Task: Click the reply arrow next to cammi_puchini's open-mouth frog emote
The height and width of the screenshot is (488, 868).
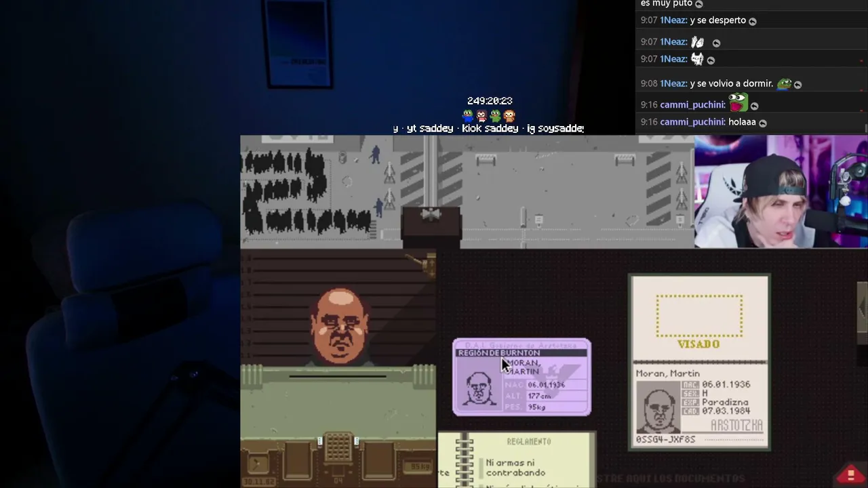Action: (x=754, y=106)
